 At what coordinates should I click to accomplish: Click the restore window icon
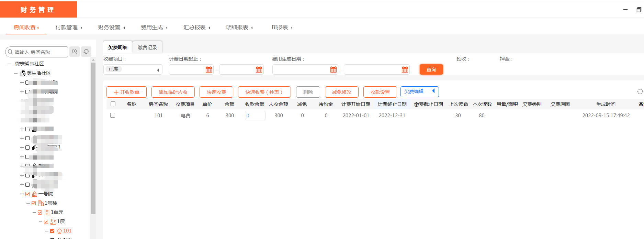pyautogui.click(x=639, y=10)
